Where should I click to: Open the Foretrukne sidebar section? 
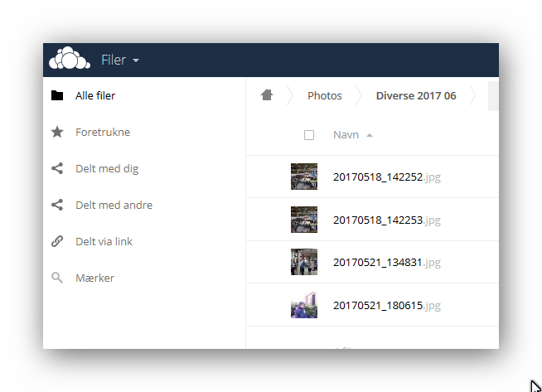[x=103, y=132]
